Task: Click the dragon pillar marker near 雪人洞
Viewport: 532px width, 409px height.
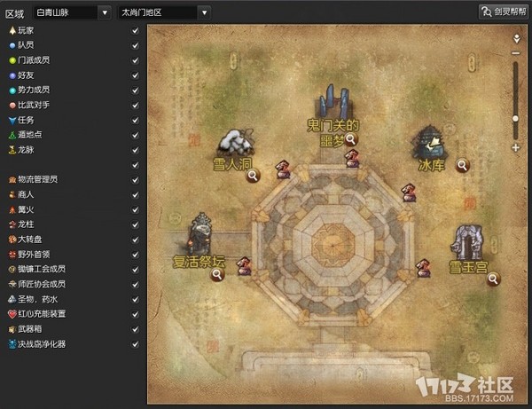Action: point(282,169)
